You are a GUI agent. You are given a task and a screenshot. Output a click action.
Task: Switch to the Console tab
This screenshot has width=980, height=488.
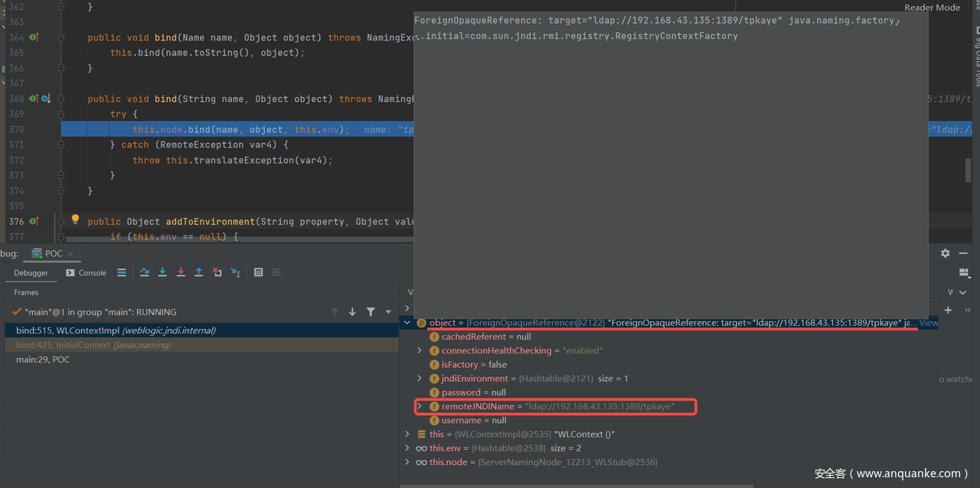(x=86, y=272)
